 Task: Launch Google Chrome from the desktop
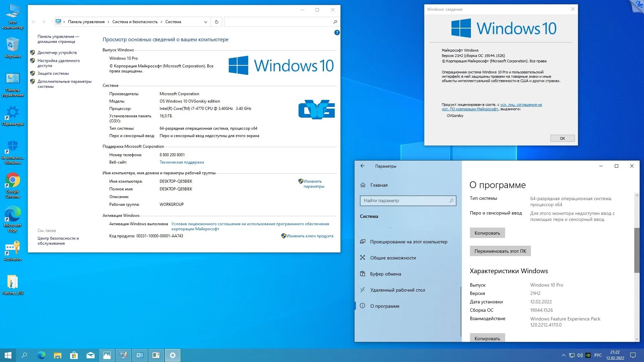12,186
